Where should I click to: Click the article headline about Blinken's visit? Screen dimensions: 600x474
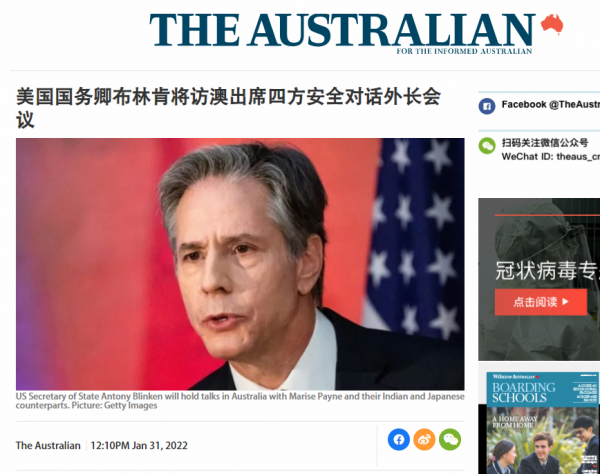[228, 108]
